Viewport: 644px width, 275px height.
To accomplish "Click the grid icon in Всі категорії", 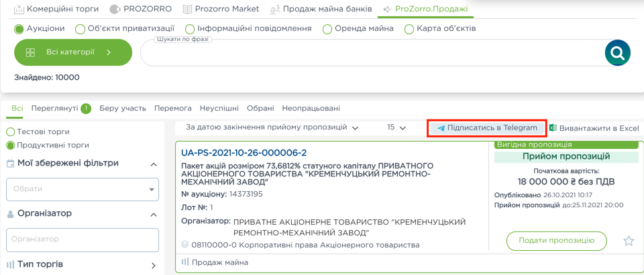I will pos(30,52).
